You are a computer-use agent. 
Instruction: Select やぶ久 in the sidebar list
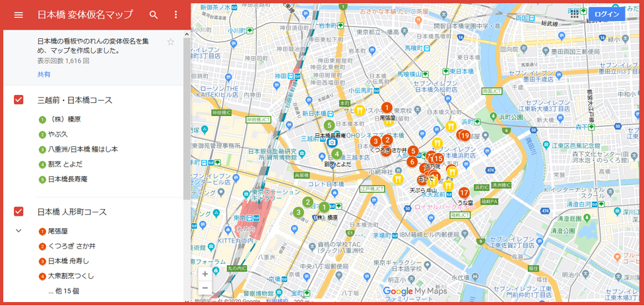tap(57, 135)
